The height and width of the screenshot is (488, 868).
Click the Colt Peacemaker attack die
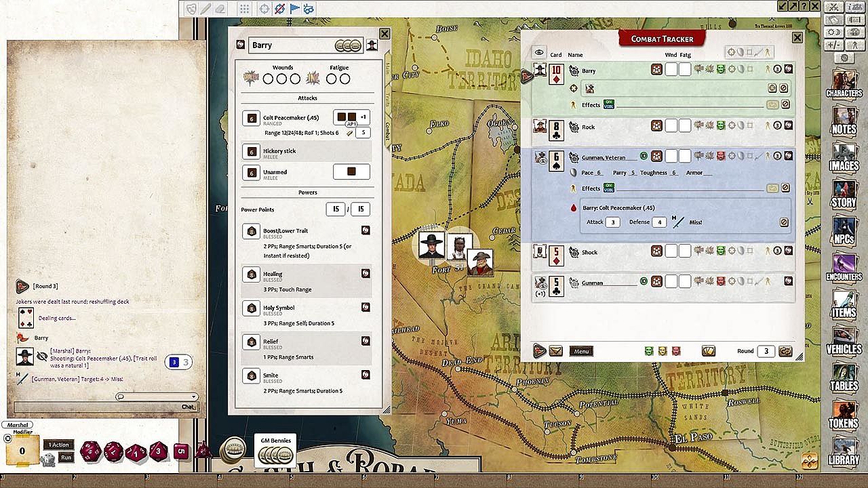[251, 118]
